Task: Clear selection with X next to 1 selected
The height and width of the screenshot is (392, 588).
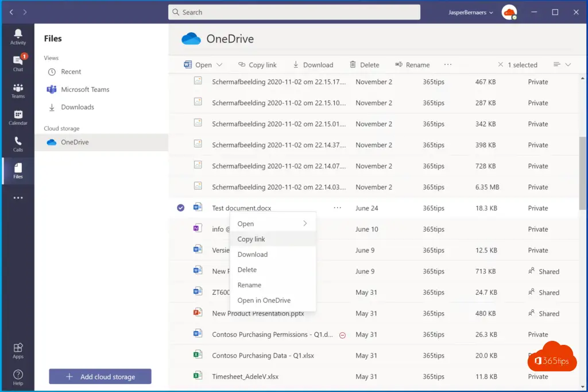Action: click(500, 64)
